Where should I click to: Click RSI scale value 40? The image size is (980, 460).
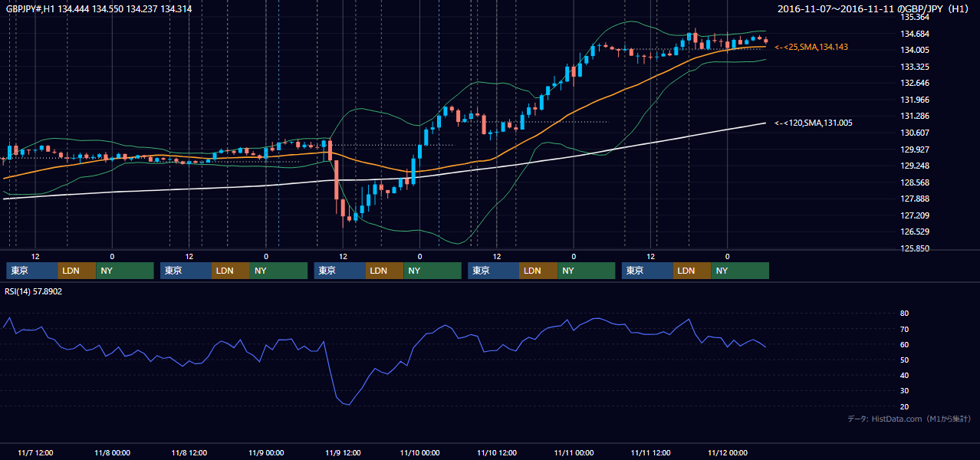tap(905, 375)
